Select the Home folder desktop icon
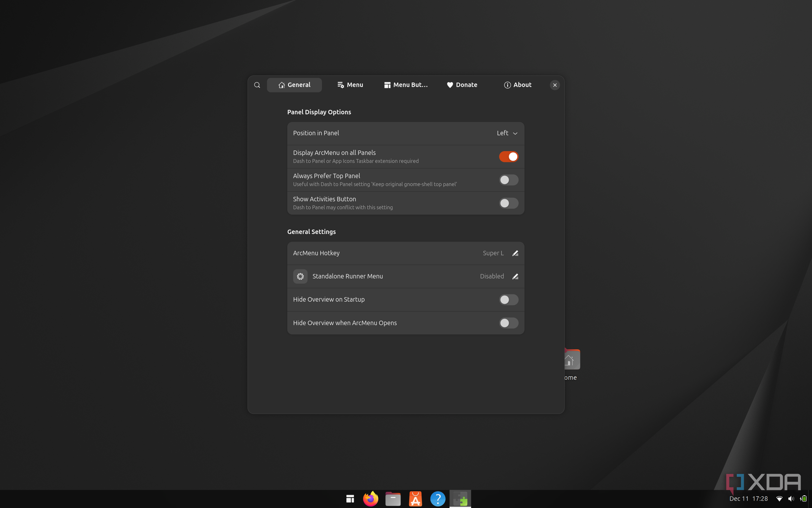This screenshot has width=812, height=508. (x=572, y=364)
